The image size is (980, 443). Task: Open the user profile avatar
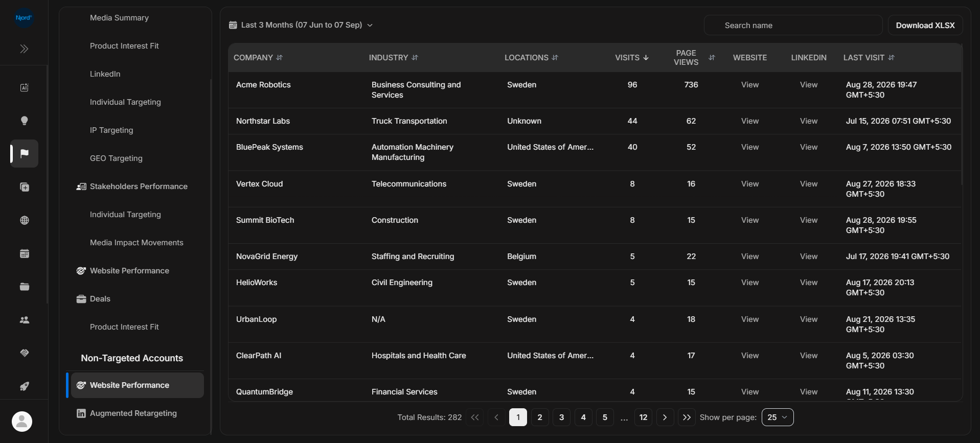22,422
